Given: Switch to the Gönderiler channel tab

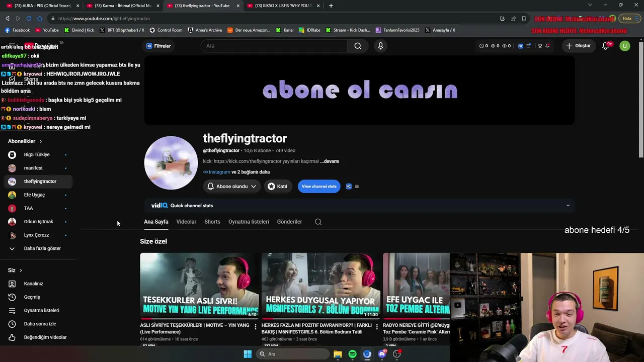Looking at the screenshot, I should [x=289, y=222].
